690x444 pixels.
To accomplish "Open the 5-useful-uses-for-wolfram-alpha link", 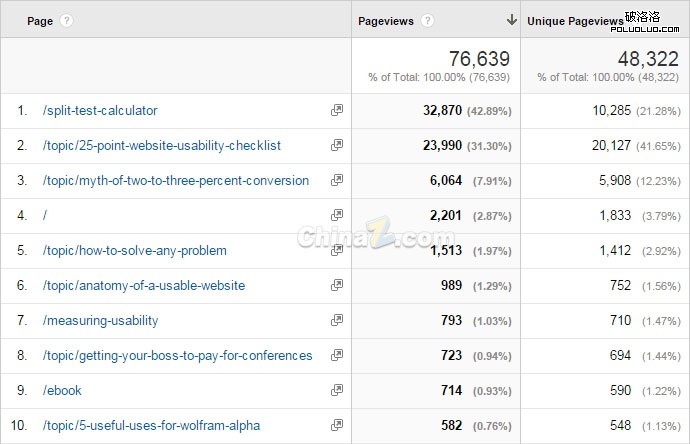I will tap(151, 426).
